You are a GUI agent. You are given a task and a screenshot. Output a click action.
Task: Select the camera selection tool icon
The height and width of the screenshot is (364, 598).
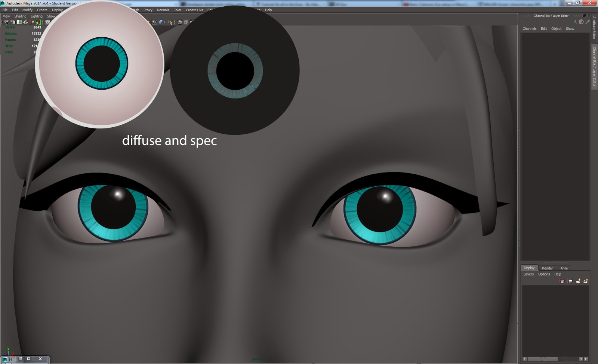click(x=7, y=22)
